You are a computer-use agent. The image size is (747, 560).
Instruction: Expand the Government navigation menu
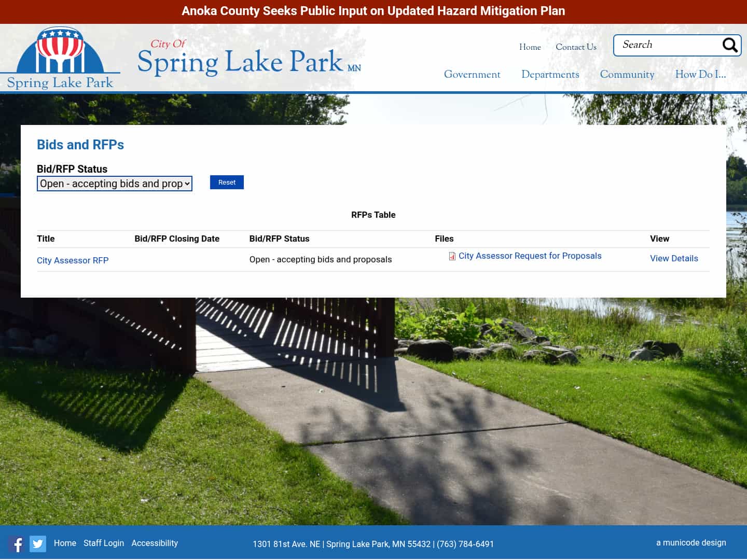pos(472,75)
